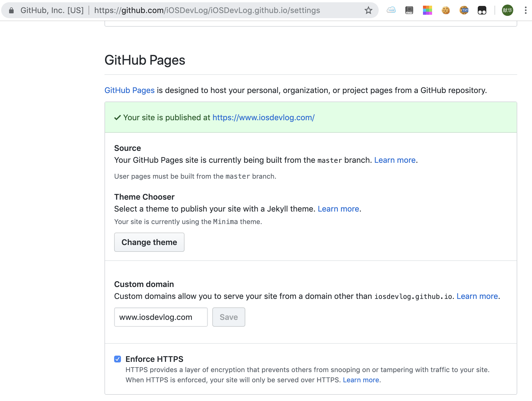Click the cookies.txt export extension

pos(464,10)
